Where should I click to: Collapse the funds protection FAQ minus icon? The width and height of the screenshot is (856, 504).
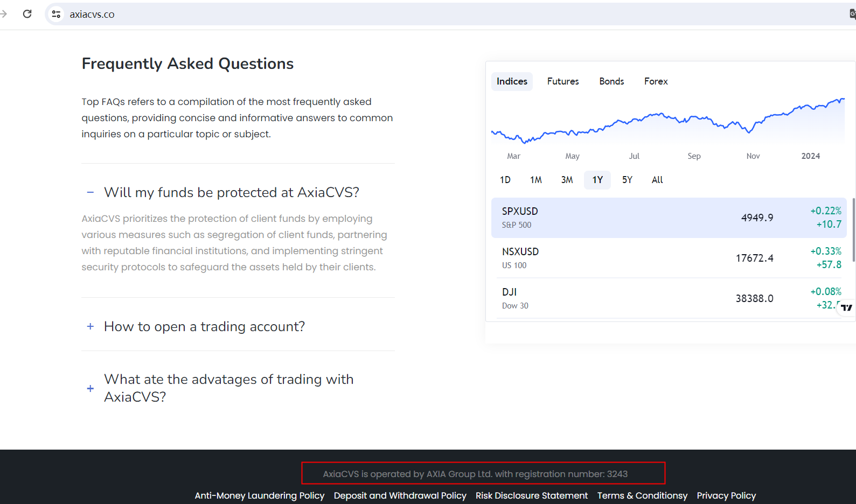[x=91, y=192]
